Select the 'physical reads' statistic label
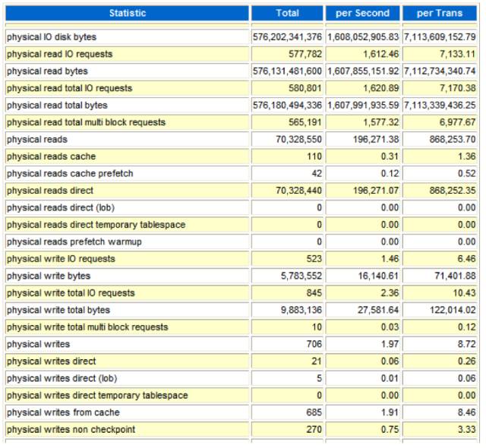486x448 pixels. 37,140
